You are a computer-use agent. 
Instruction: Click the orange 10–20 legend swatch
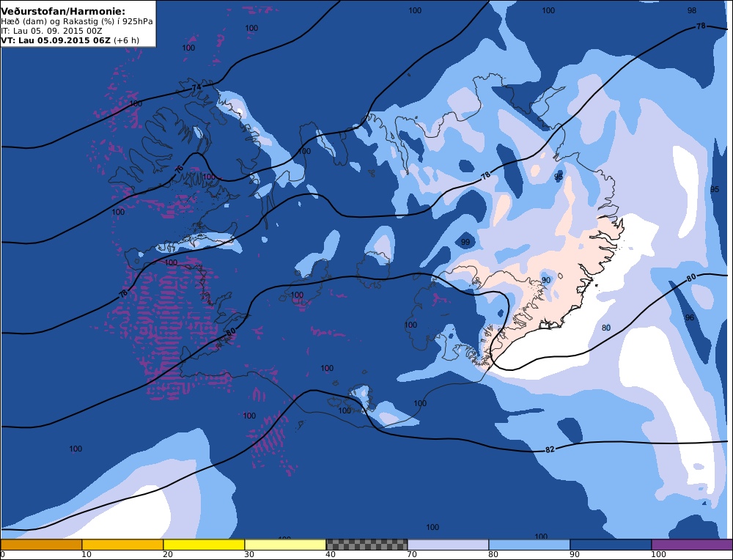point(122,545)
